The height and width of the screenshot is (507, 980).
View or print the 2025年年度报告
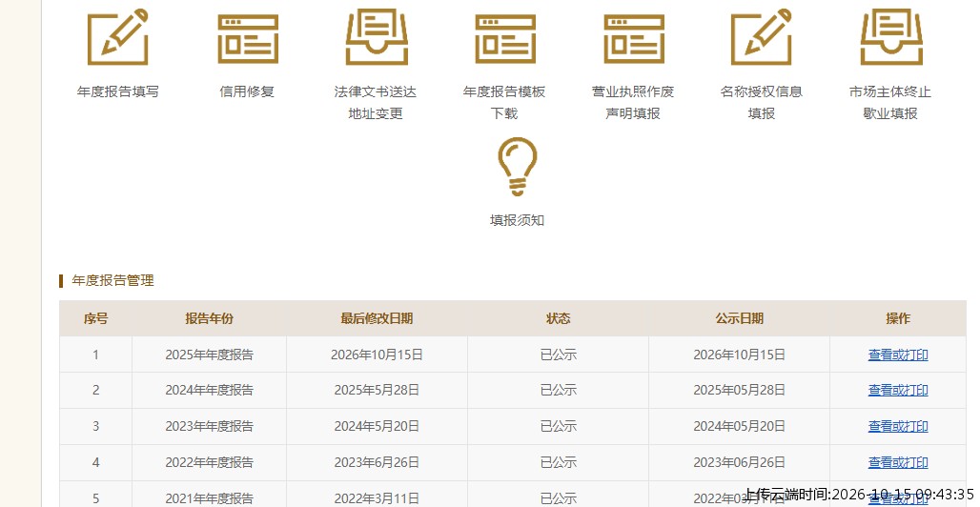pyautogui.click(x=897, y=355)
